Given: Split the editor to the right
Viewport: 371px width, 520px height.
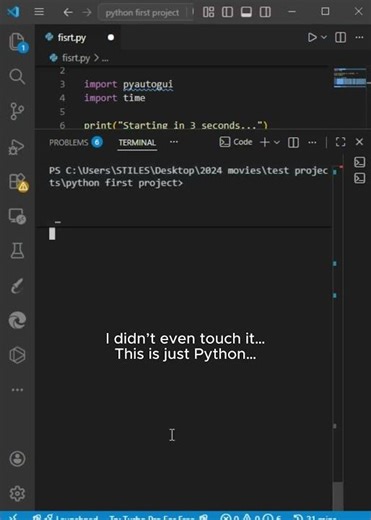Looking at the screenshot, I should pos(340,37).
